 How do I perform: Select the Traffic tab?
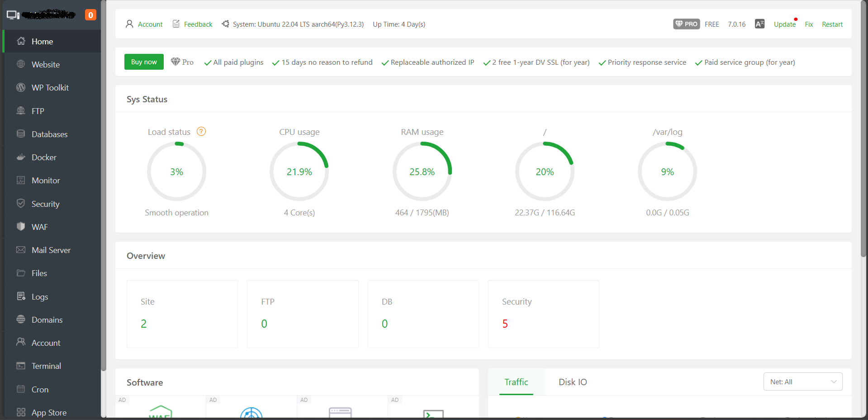click(x=516, y=382)
